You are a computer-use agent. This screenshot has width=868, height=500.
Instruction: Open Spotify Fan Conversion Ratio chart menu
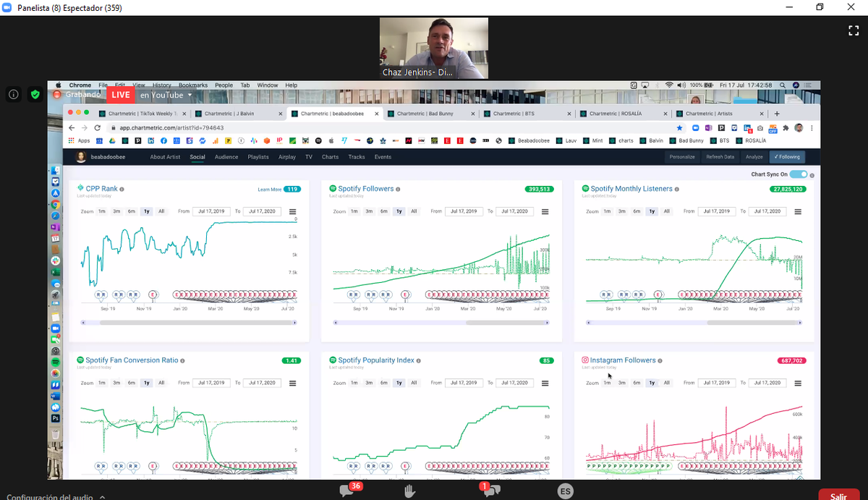tap(292, 383)
